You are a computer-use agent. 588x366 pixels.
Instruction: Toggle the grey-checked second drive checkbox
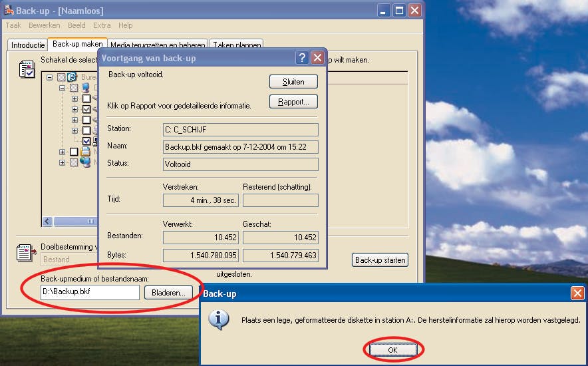click(86, 109)
